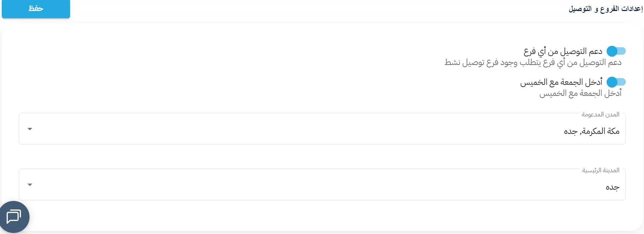This screenshot has width=644, height=234.
Task: Click the المدينة الرئيسية field label
Action: [601, 170]
